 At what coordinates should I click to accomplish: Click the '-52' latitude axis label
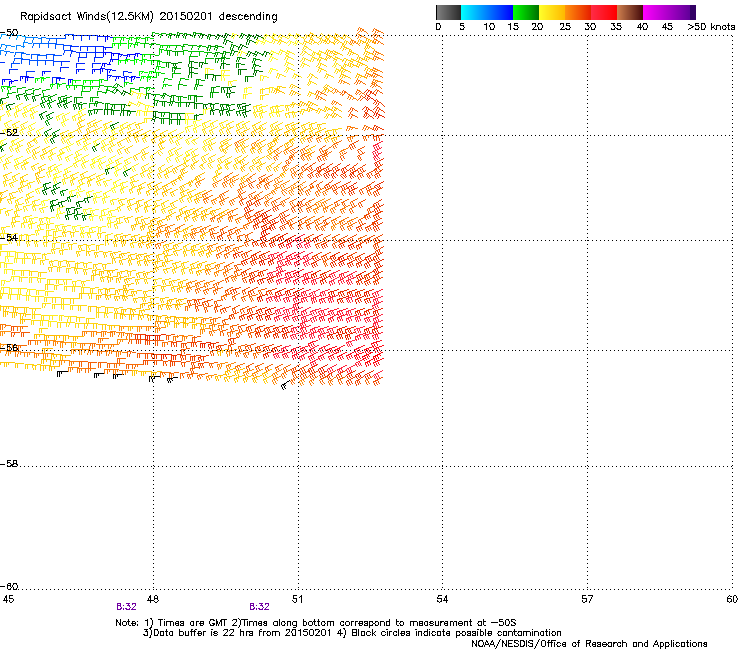[x=9, y=133]
